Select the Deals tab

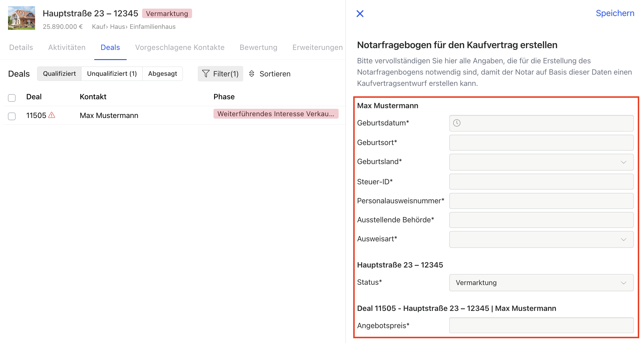110,48
